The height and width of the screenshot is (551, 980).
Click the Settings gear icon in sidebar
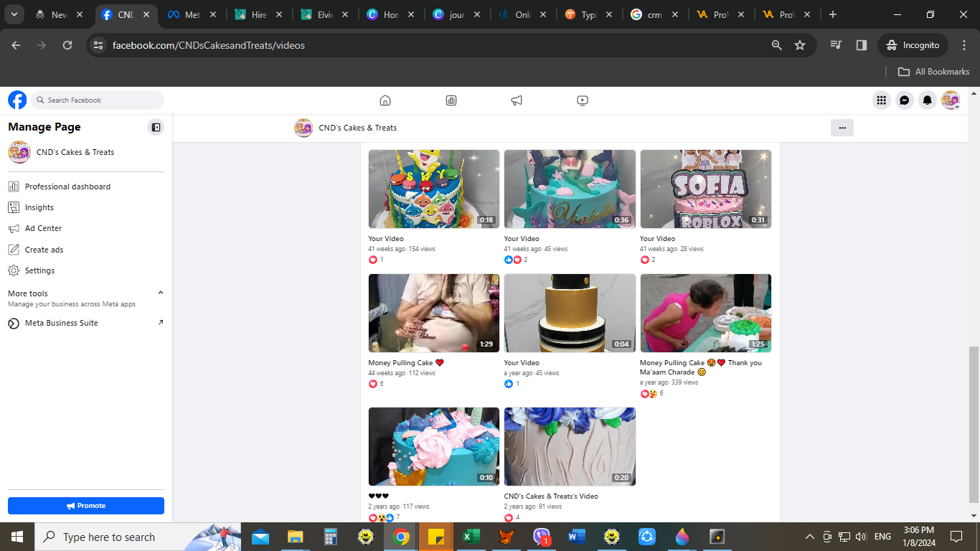point(13,270)
